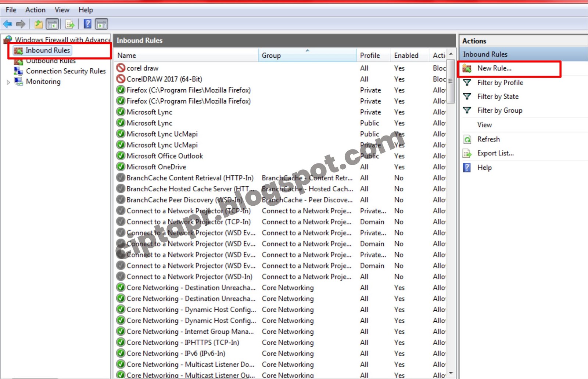This screenshot has height=379, width=588.
Task: Click the Connection Security Rules tree icon
Action: coord(18,71)
